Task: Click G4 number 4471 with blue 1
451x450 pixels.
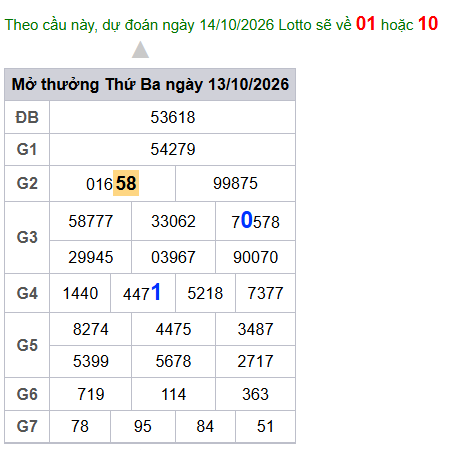Action: pos(142,292)
